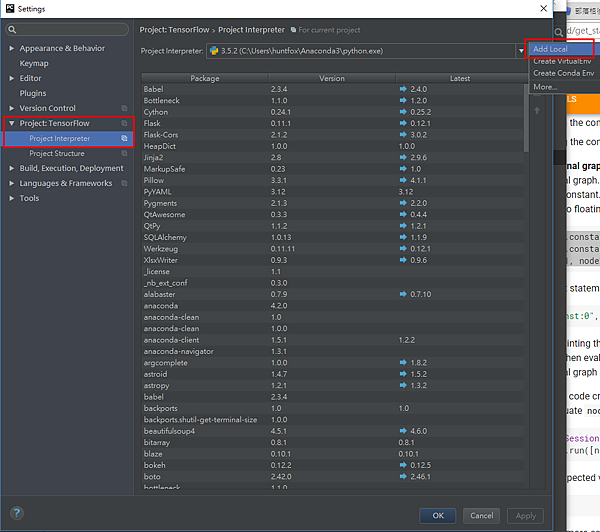Close the Settings dialog with X
The width and height of the screenshot is (600, 532).
tap(543, 8)
